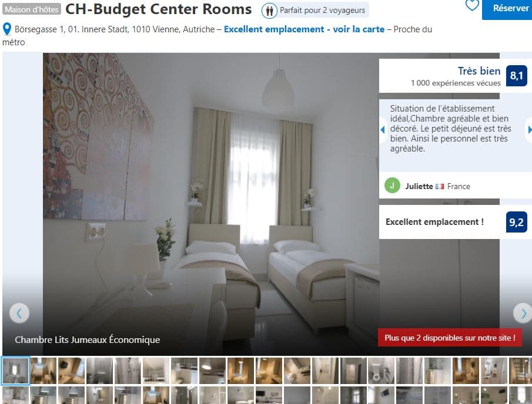This screenshot has width=532, height=404.
Task: Click Juliette's green avatar icon
Action: click(392, 186)
